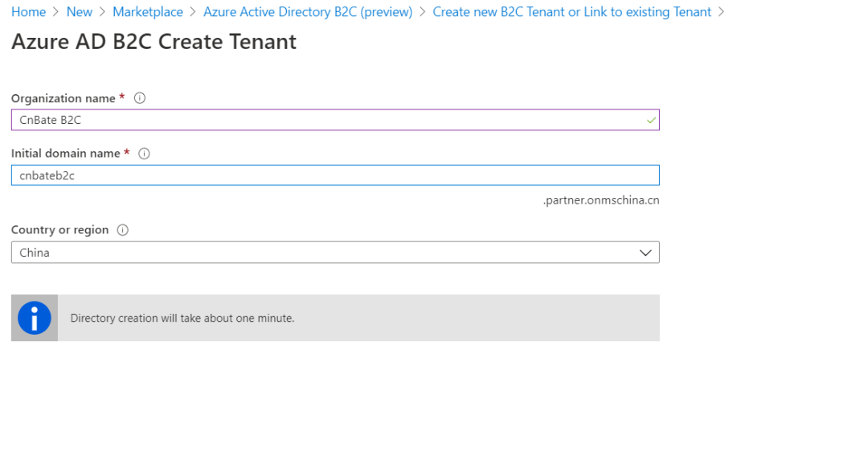This screenshot has height=457, width=868.
Task: Go to Home breadcrumb link
Action: coord(28,12)
